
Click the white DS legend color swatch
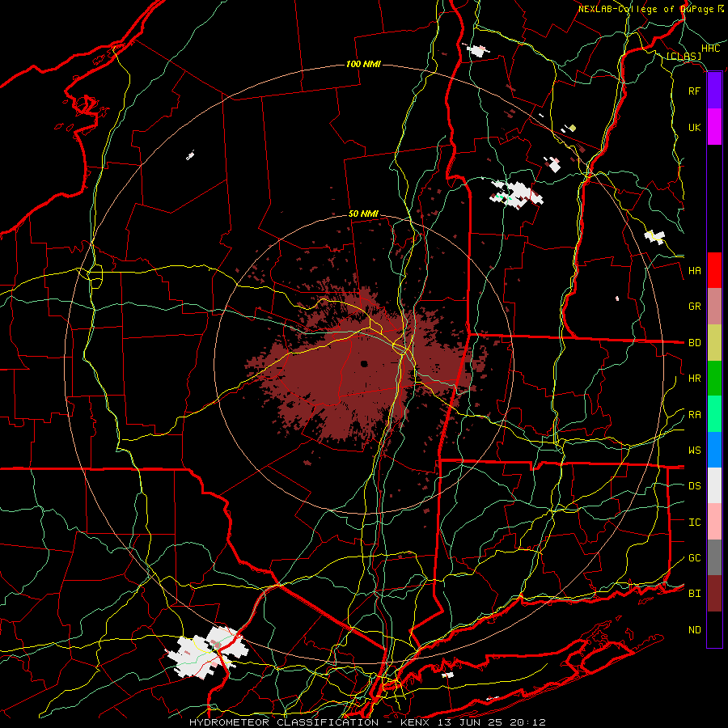tap(714, 485)
